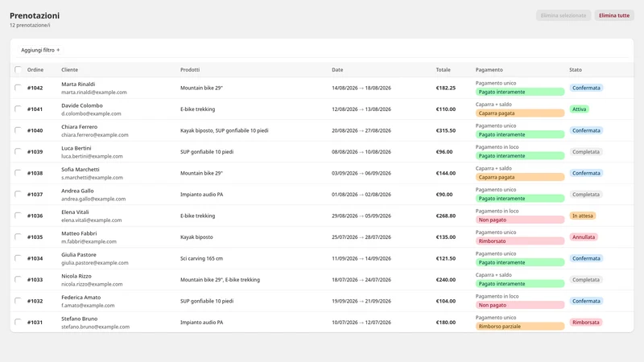Click customer name Sofia Marchetti
The image size is (644, 362).
coord(80,170)
